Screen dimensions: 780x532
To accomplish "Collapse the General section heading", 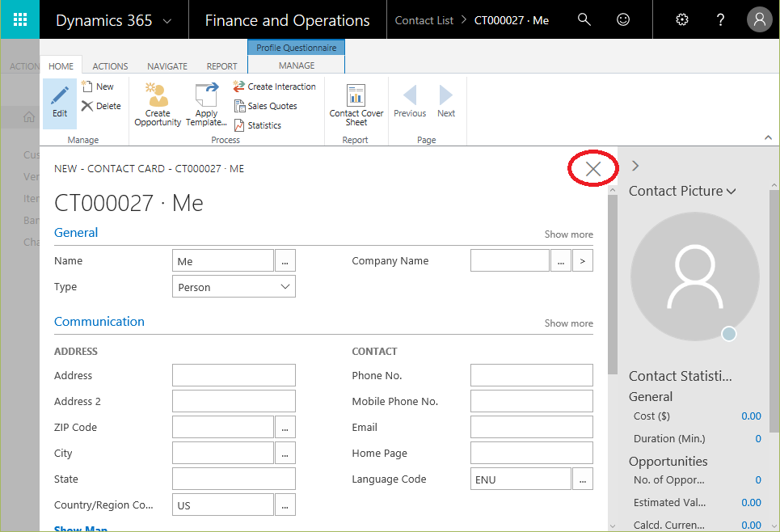I will (x=76, y=232).
